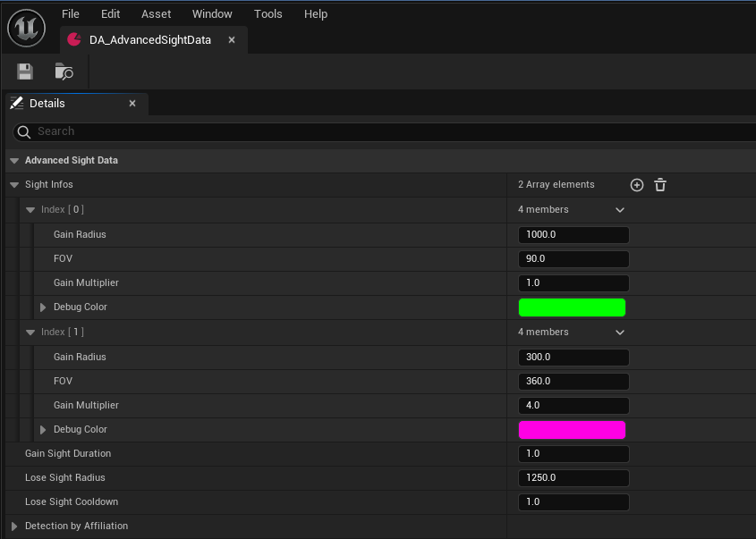Remove all Sight Infos array elements
The image size is (756, 539).
point(660,185)
